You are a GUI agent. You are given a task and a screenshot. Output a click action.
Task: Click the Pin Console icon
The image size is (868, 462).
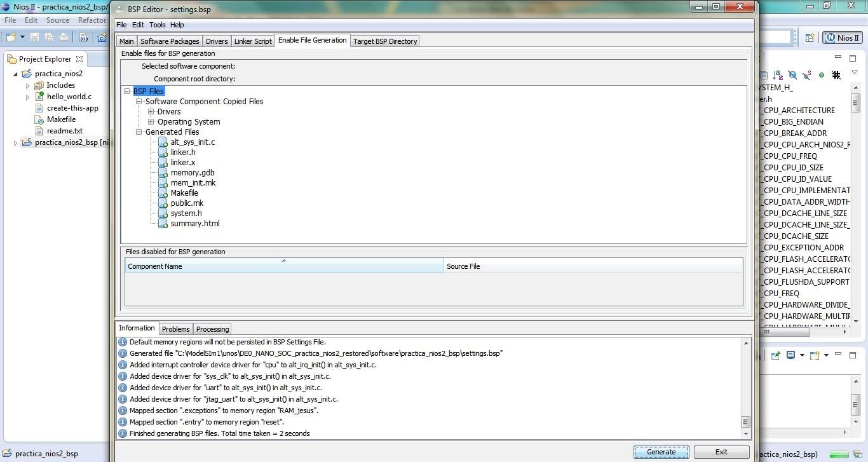[775, 355]
